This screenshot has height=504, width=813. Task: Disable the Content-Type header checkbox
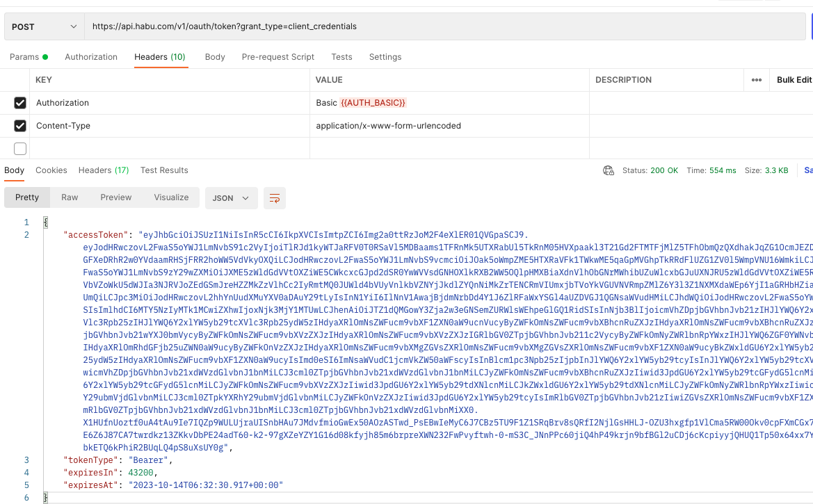(20, 125)
